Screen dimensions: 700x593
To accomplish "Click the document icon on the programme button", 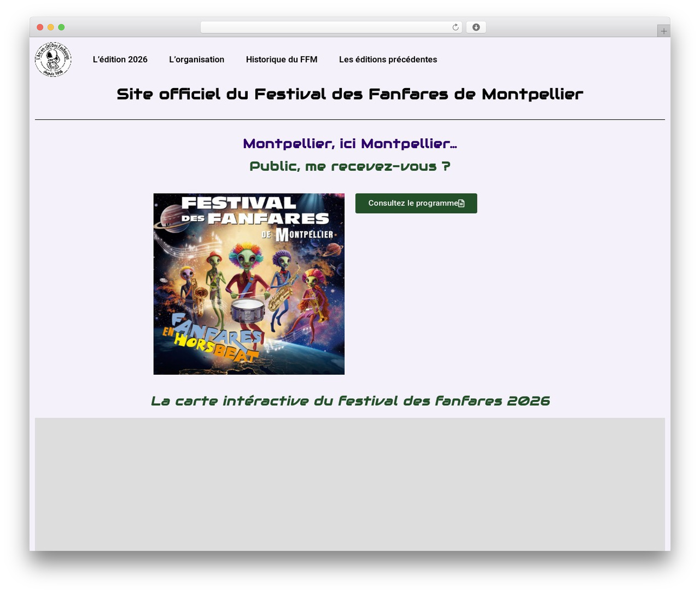I will tap(462, 204).
